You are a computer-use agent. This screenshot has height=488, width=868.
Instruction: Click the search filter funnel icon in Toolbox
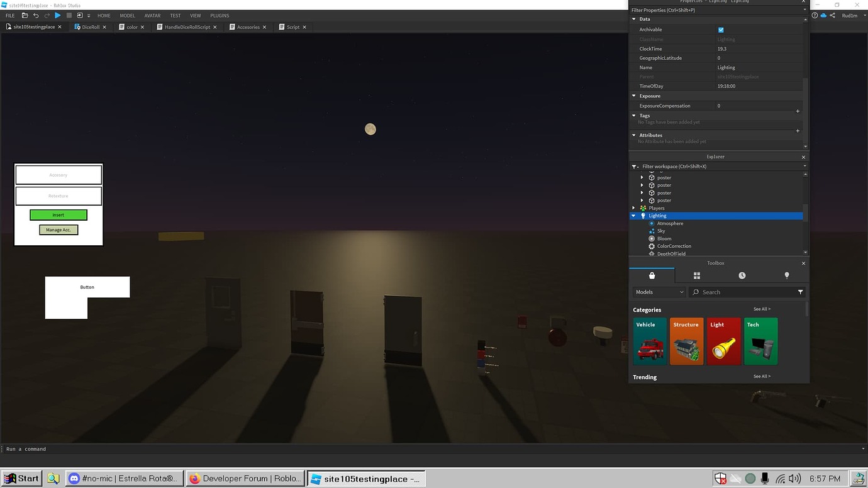800,292
